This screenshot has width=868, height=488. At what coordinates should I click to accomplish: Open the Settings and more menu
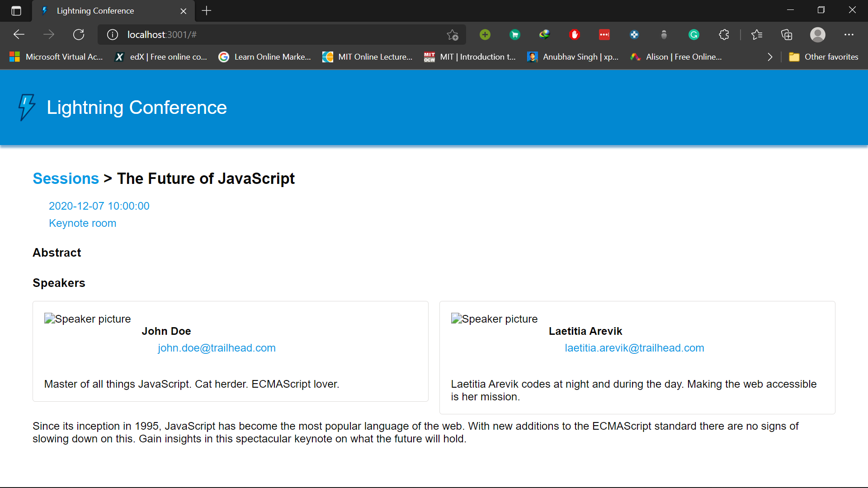click(x=849, y=35)
